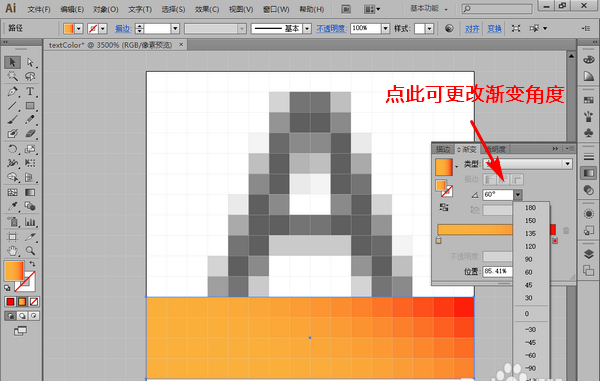Select the Gradient tool in toolbox
Viewport: 600px width, 381px height.
click(x=30, y=192)
